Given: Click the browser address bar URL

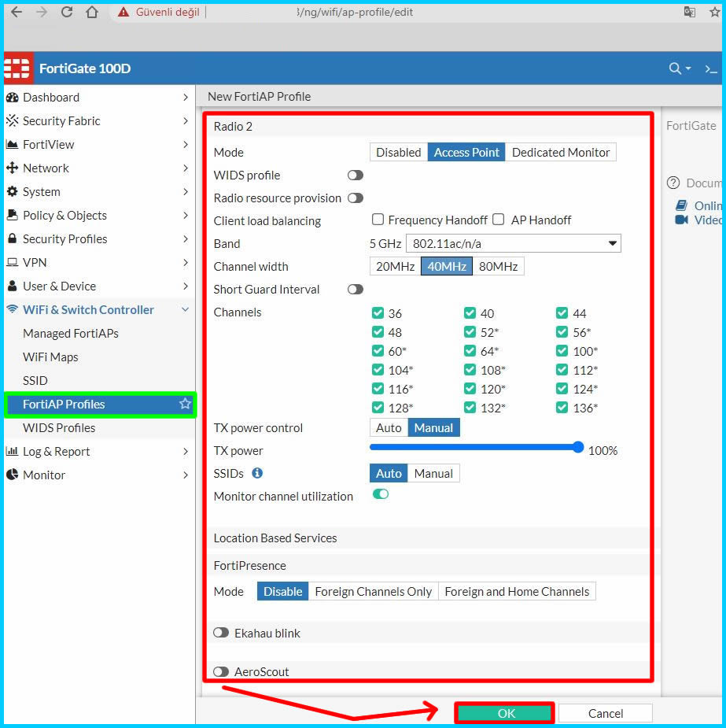Looking at the screenshot, I should (x=355, y=12).
